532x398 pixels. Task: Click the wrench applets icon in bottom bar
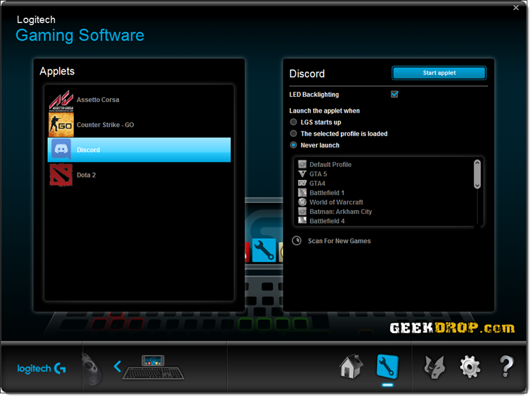coord(387,367)
